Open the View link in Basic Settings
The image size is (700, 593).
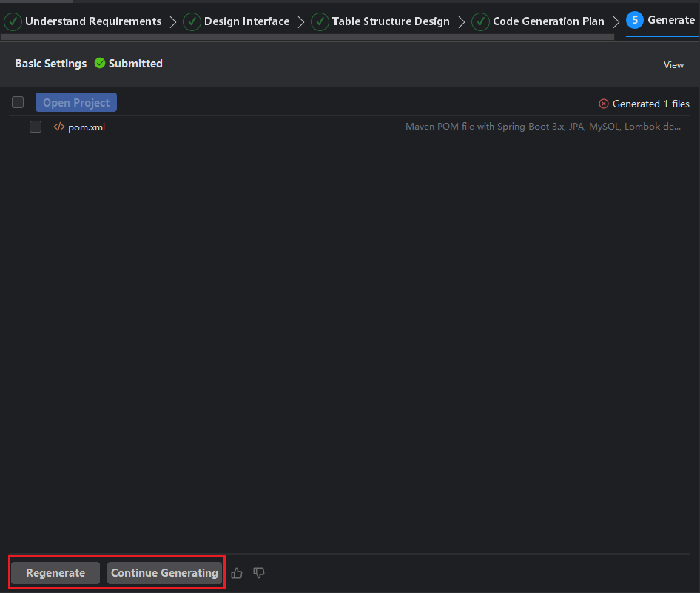coord(673,65)
